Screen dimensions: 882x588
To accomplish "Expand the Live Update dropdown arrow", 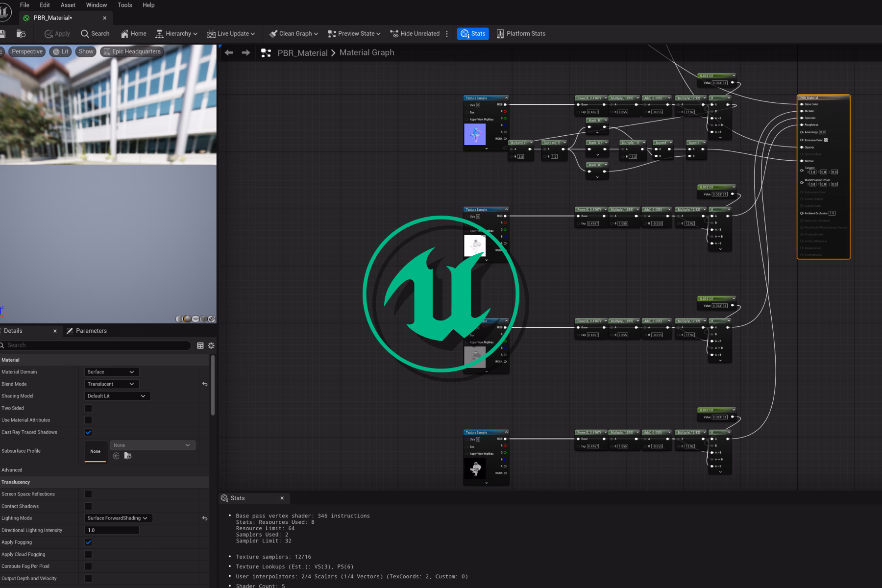I will point(253,33).
